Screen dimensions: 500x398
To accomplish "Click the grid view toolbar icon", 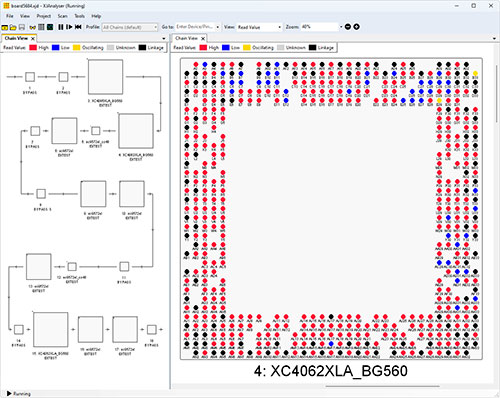I will [41, 27].
